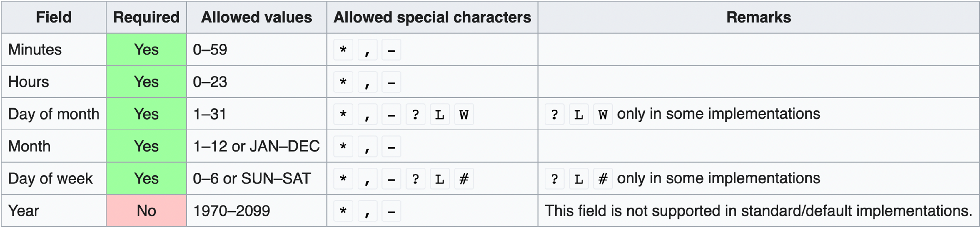
Task: Click the asterisk symbol in the Minutes row
Action: point(343,50)
